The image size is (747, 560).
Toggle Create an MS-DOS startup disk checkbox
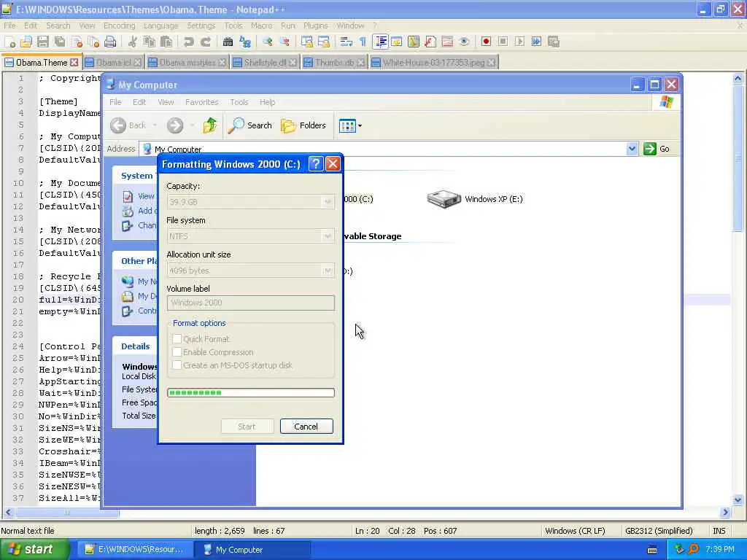[177, 365]
